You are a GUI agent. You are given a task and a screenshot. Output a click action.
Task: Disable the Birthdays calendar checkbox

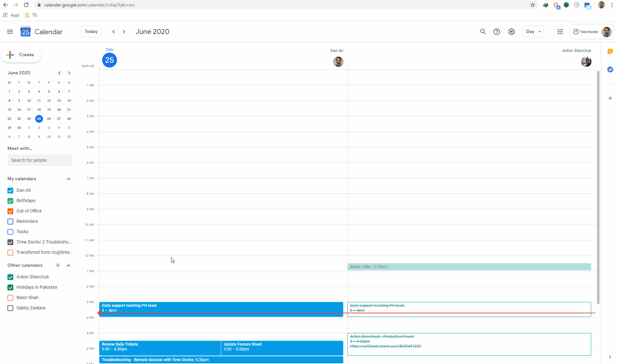coord(10,201)
